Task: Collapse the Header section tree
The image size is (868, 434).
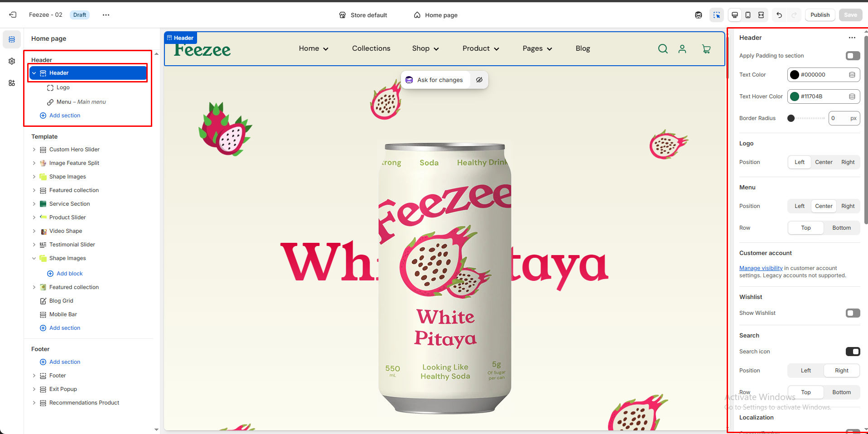Action: coord(34,73)
